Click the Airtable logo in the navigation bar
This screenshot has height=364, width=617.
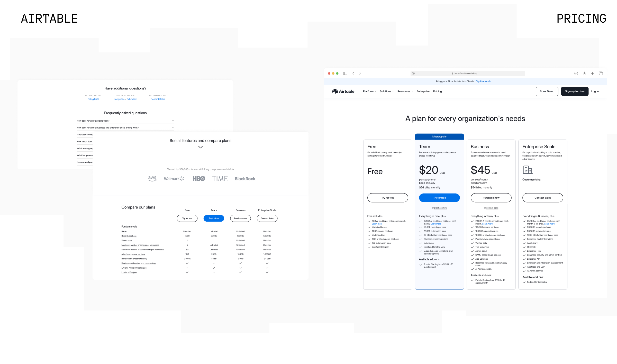pyautogui.click(x=343, y=91)
